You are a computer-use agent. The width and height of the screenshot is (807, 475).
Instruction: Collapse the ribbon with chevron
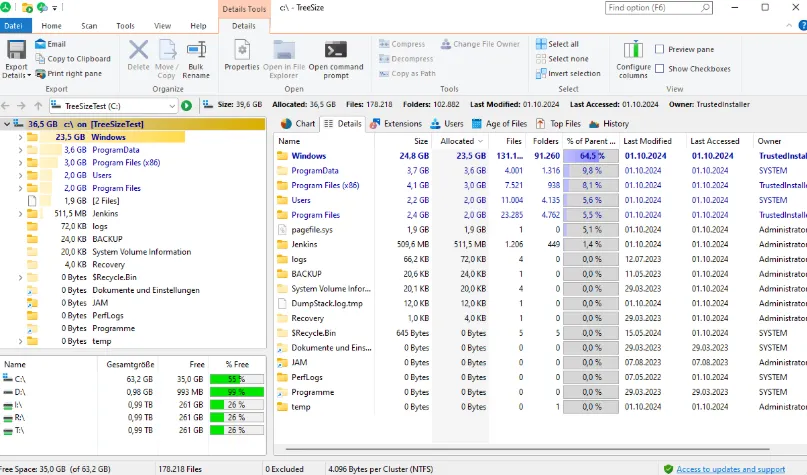(x=789, y=25)
